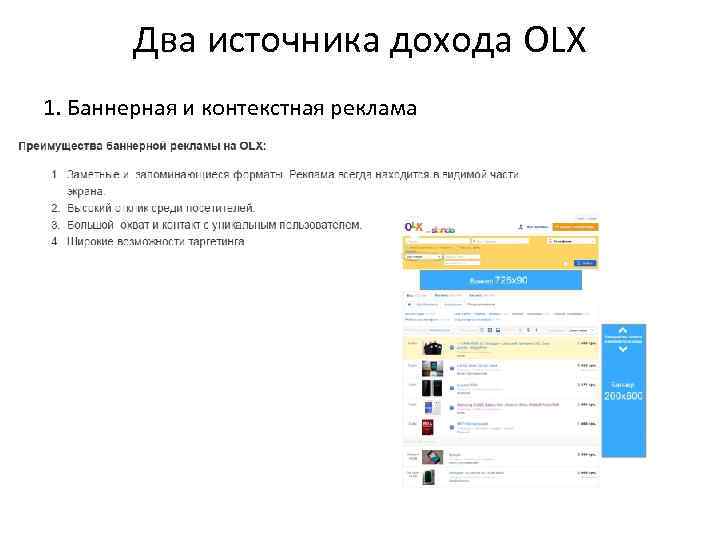This screenshot has width=720, height=540.
Task: Click list item 'Широкие возможности таргетинга'
Action: [x=156, y=242]
